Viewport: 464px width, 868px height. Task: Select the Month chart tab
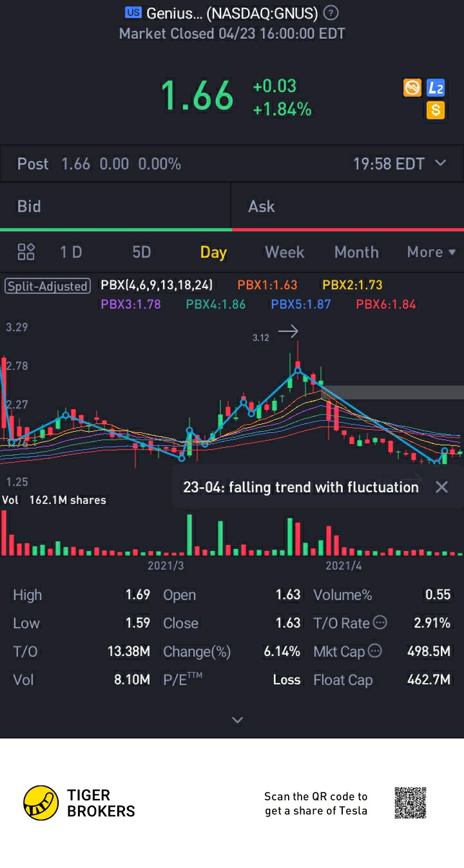point(356,252)
